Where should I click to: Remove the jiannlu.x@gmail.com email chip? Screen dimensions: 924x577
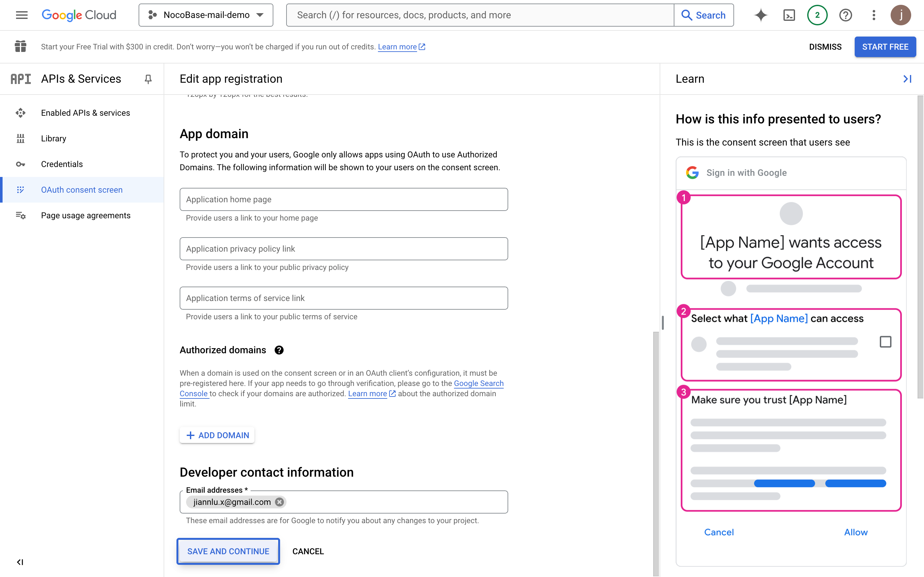click(280, 502)
